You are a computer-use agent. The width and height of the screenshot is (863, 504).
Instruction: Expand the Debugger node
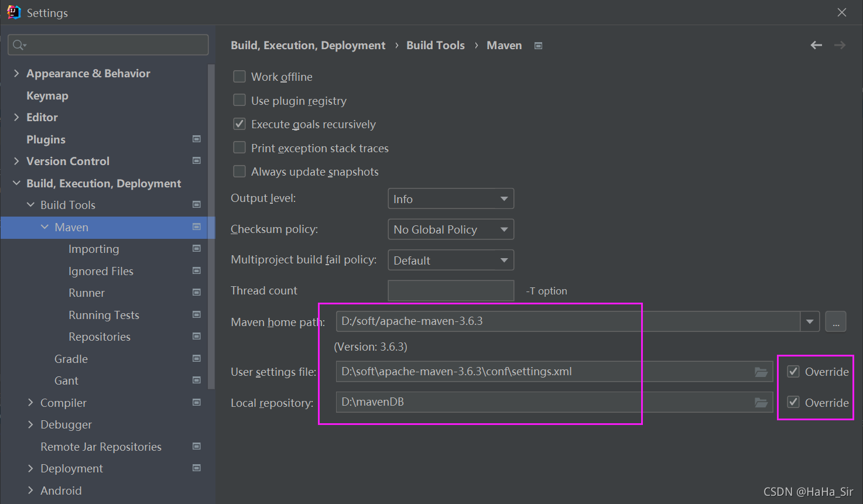click(30, 424)
